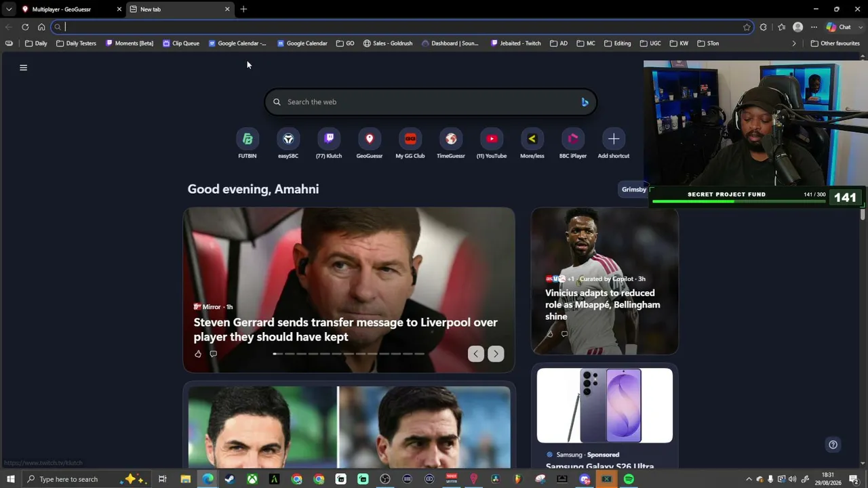
Task: Open a new browser tab
Action: tap(243, 9)
